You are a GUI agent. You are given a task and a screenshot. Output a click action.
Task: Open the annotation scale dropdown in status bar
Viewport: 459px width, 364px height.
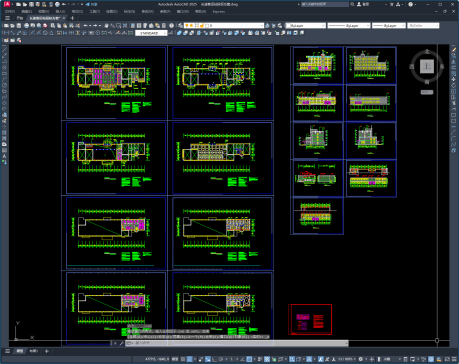pyautogui.click(x=347, y=359)
